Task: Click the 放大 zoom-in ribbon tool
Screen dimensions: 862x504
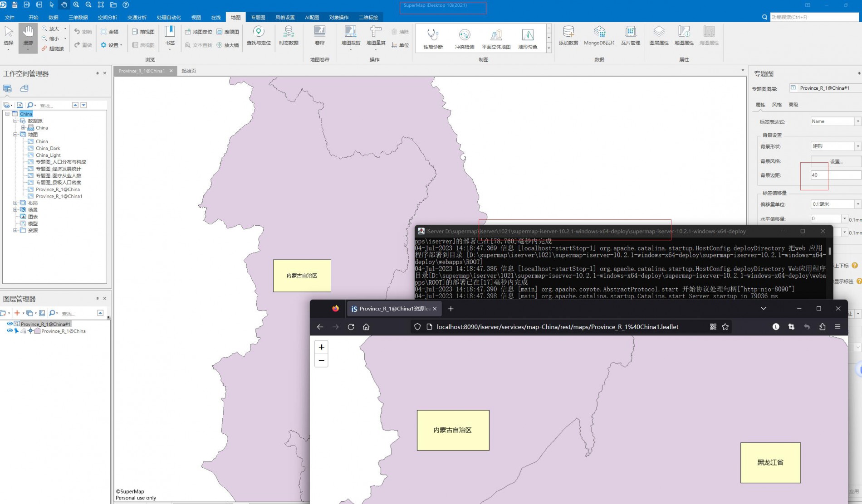Action: click(x=51, y=29)
